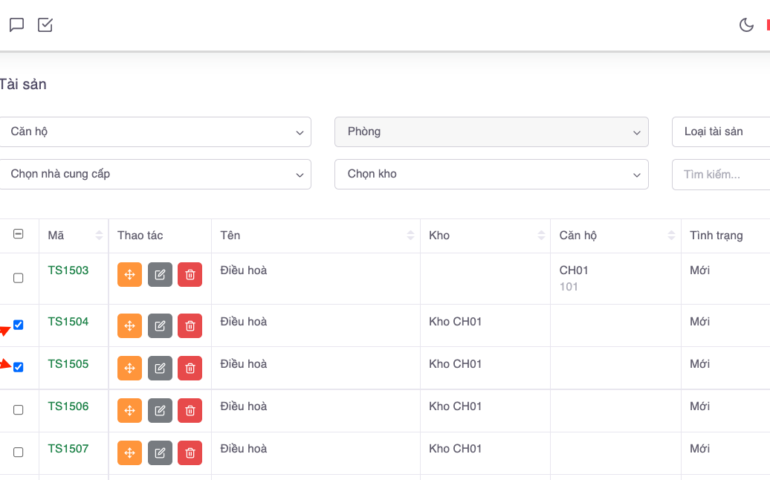Uncheck the TS1504 row checkbox

(18, 325)
